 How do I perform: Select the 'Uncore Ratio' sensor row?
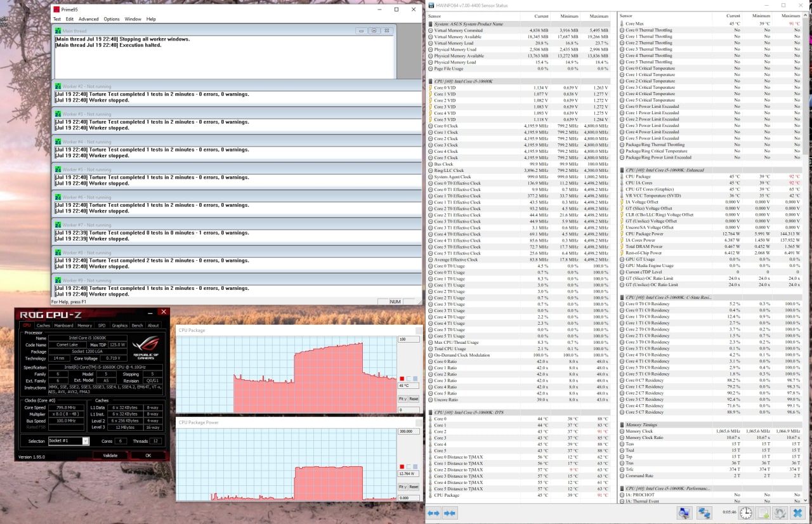[x=519, y=400]
